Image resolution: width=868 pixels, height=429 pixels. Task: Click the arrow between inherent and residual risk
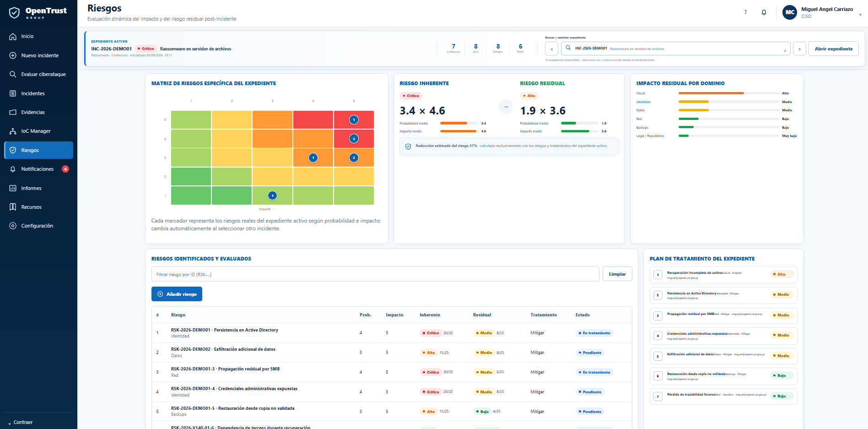[506, 107]
